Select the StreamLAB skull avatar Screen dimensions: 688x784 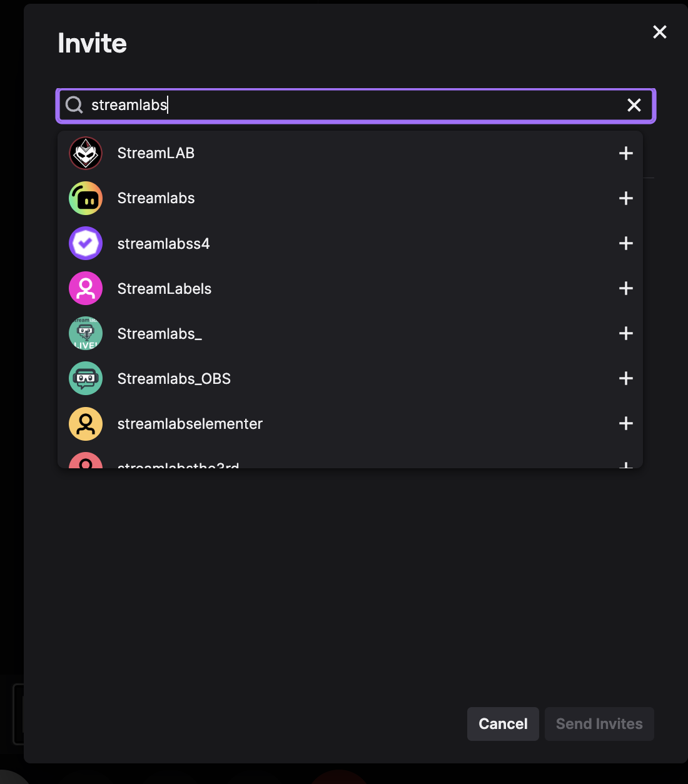86,153
